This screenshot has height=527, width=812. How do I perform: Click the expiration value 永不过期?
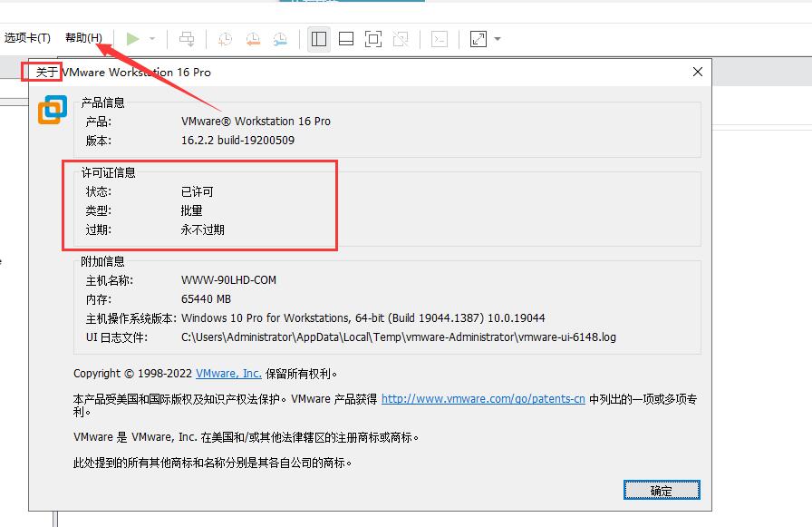click(x=202, y=229)
